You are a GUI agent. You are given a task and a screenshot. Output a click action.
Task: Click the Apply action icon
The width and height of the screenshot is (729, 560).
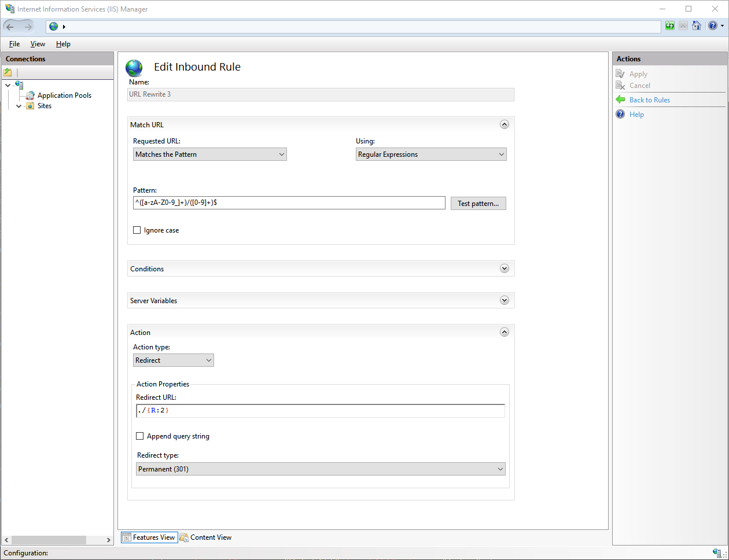620,74
